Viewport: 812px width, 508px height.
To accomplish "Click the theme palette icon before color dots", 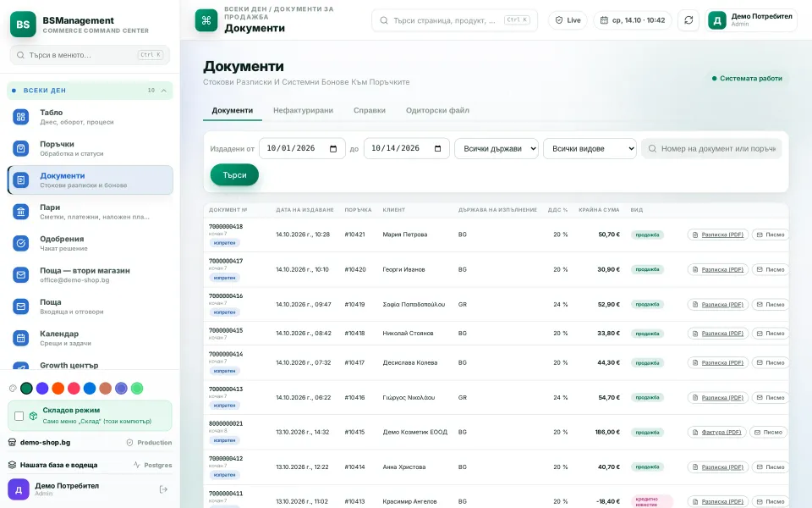I will point(13,389).
